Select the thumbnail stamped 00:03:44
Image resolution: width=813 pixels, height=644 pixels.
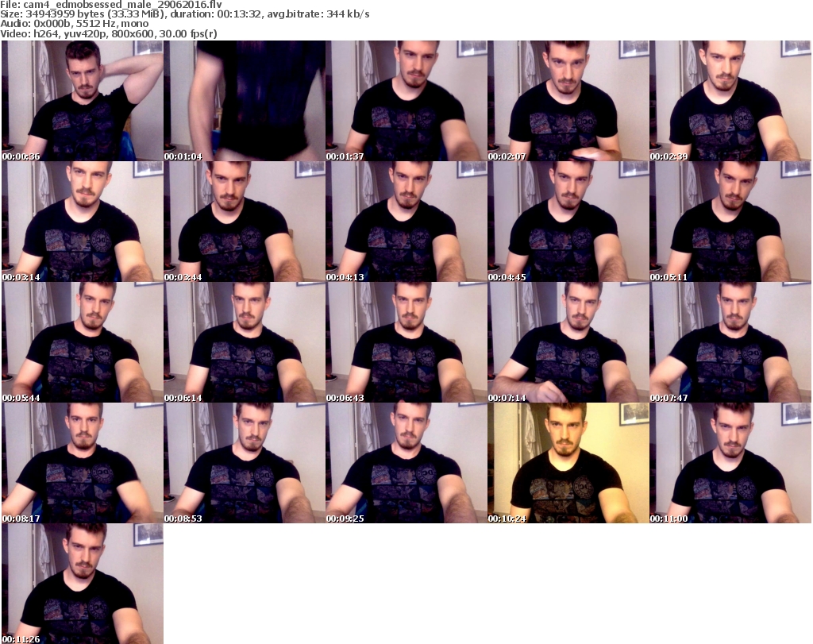point(245,222)
